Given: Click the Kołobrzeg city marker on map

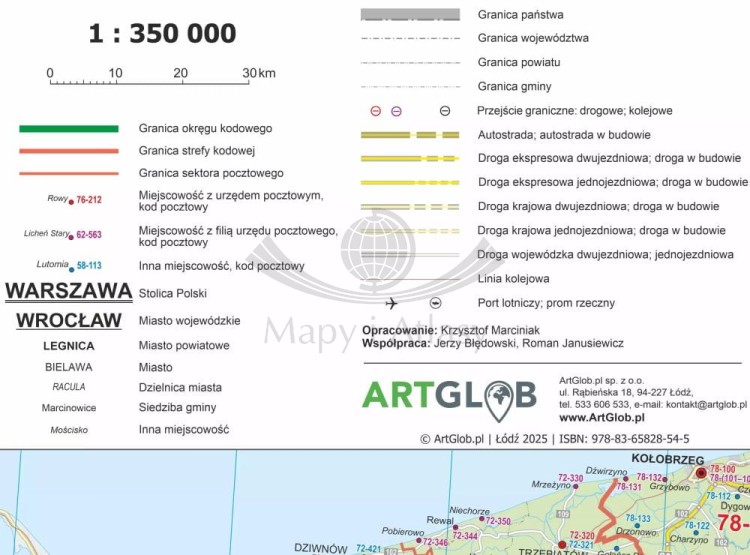Looking at the screenshot, I should (701, 473).
